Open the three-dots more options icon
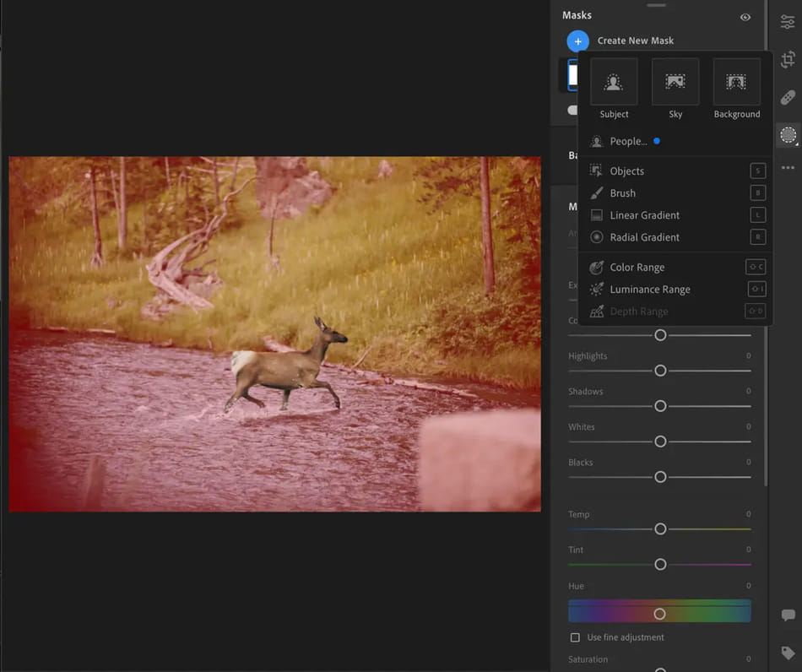802x672 pixels. pyautogui.click(x=788, y=167)
